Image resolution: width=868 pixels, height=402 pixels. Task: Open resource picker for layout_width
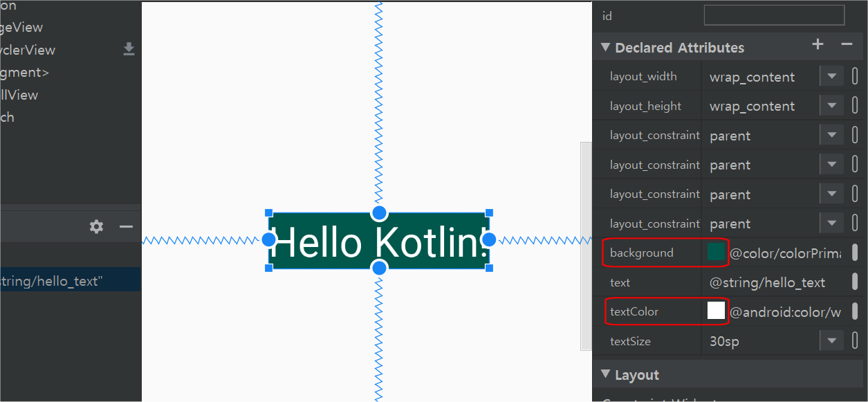[x=855, y=76]
